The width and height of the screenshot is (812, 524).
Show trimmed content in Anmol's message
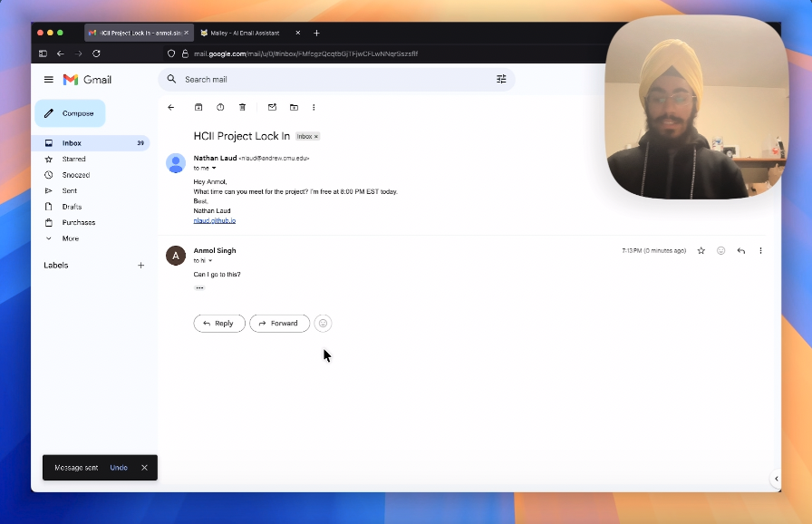click(x=199, y=287)
